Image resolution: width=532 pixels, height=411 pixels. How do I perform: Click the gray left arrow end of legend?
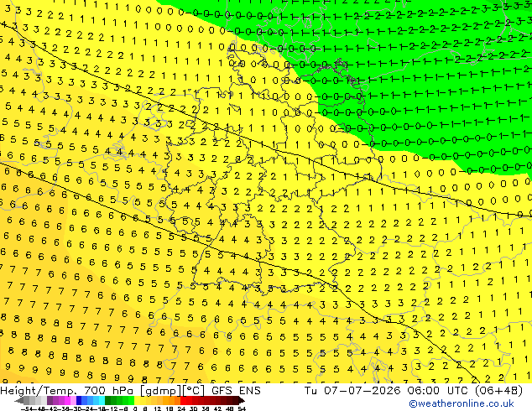click(x=19, y=400)
